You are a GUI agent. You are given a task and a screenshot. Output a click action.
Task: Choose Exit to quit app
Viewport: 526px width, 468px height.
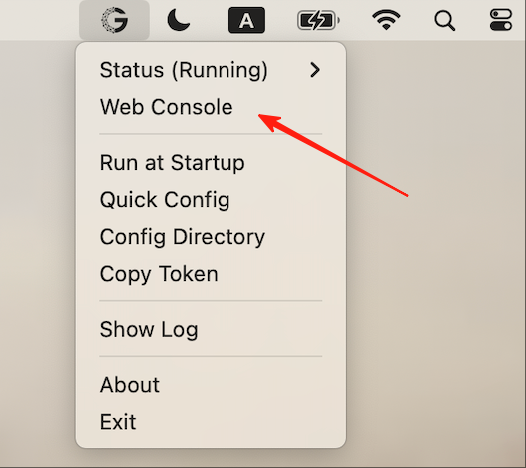[x=211, y=422]
